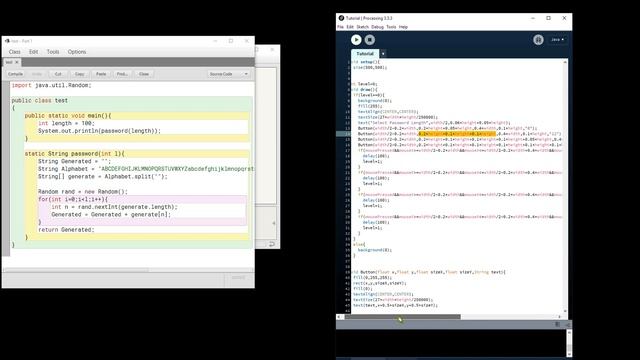Open the Help menu in Processing
The image size is (640, 360).
(x=403, y=27)
